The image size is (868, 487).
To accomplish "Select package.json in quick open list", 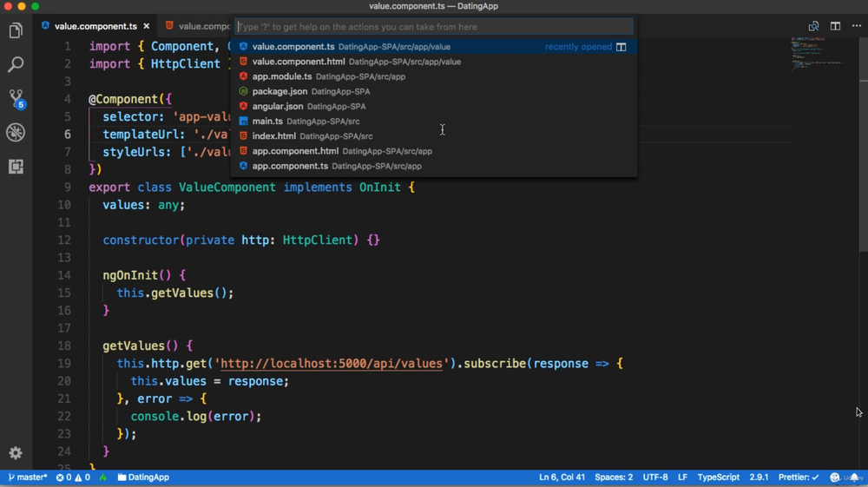I will (434, 92).
